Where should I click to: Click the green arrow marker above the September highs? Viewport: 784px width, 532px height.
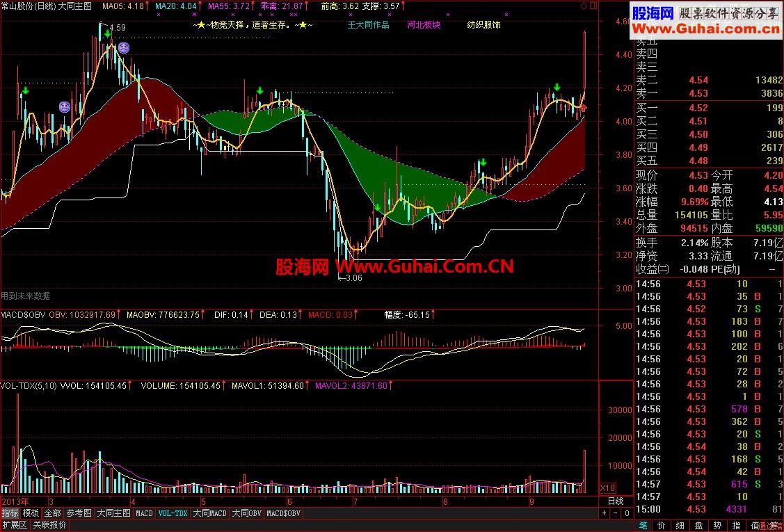[557, 88]
